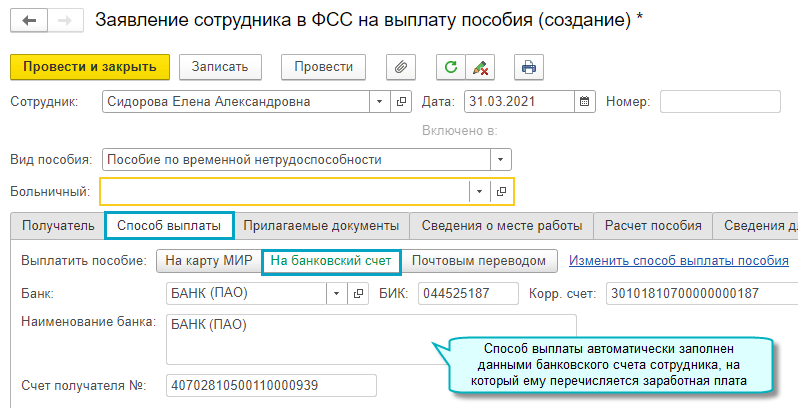Switch to the Способ выплаты tab

[169, 226]
